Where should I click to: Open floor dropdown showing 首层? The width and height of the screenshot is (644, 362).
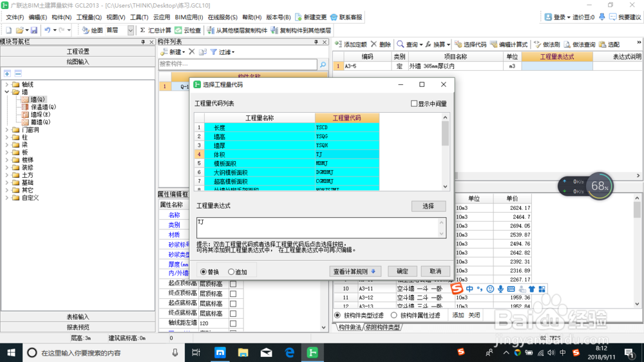point(130,30)
